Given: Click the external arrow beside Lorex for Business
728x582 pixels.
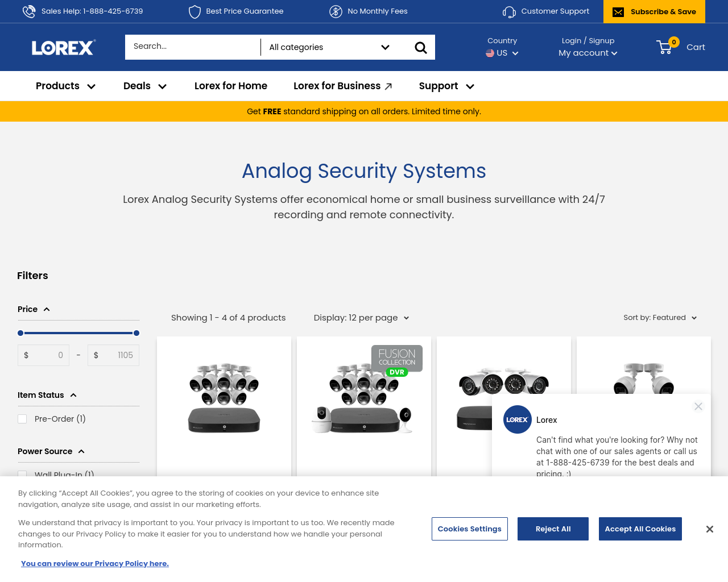Looking at the screenshot, I should [x=388, y=86].
